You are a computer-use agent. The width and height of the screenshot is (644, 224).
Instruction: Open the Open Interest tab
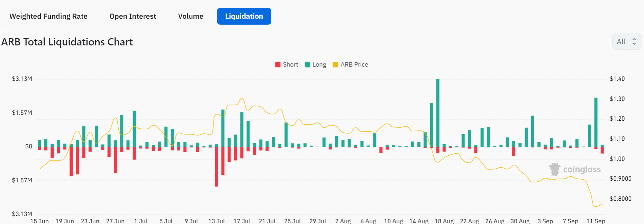point(133,16)
